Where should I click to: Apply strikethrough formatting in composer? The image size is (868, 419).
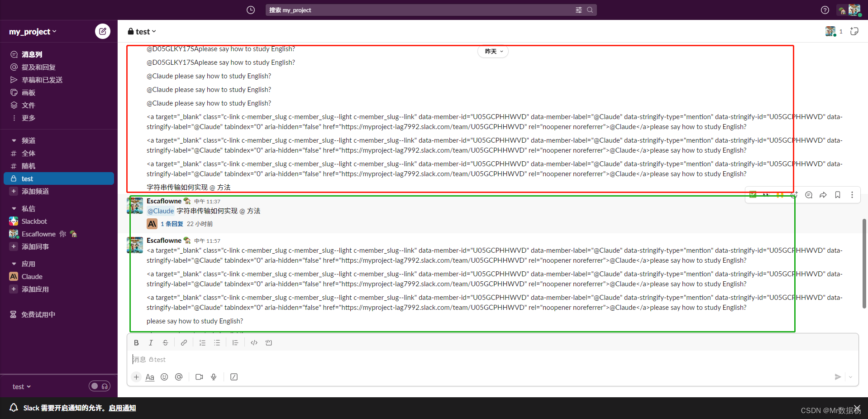[x=165, y=343]
